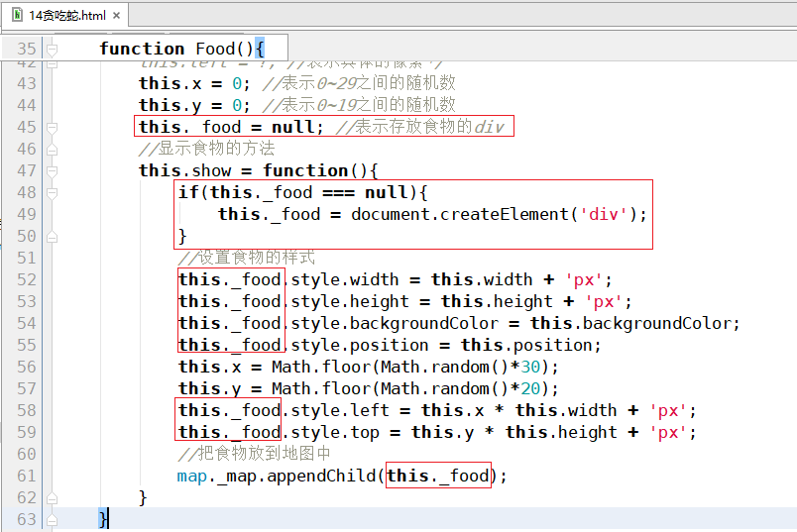Click fold end marker on line 50
797x532 pixels.
click(50, 236)
